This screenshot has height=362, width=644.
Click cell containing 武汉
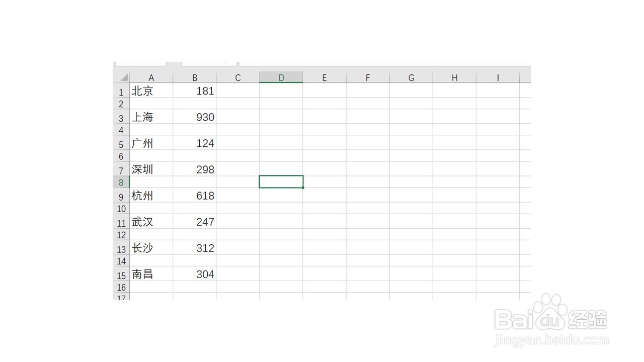click(151, 221)
